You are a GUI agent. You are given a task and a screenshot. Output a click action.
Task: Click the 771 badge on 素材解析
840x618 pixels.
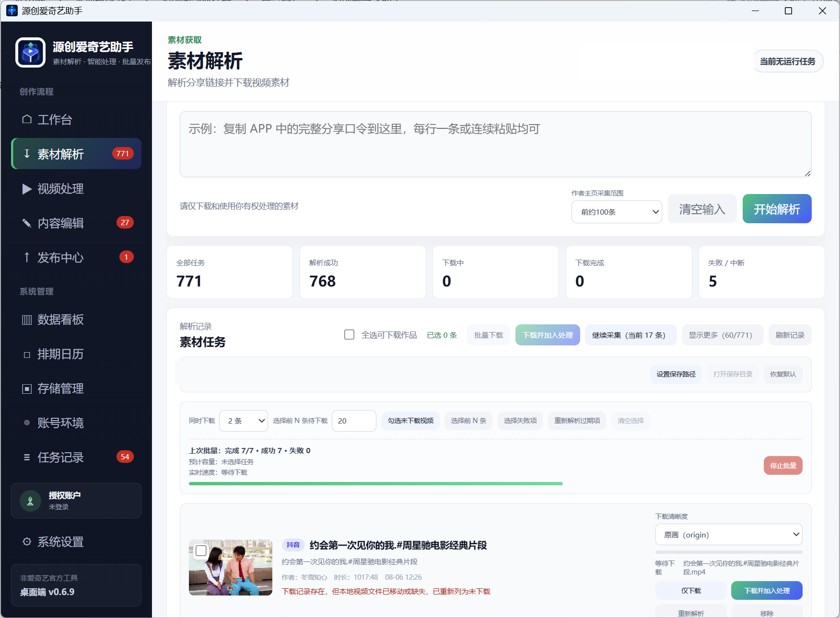coord(123,154)
